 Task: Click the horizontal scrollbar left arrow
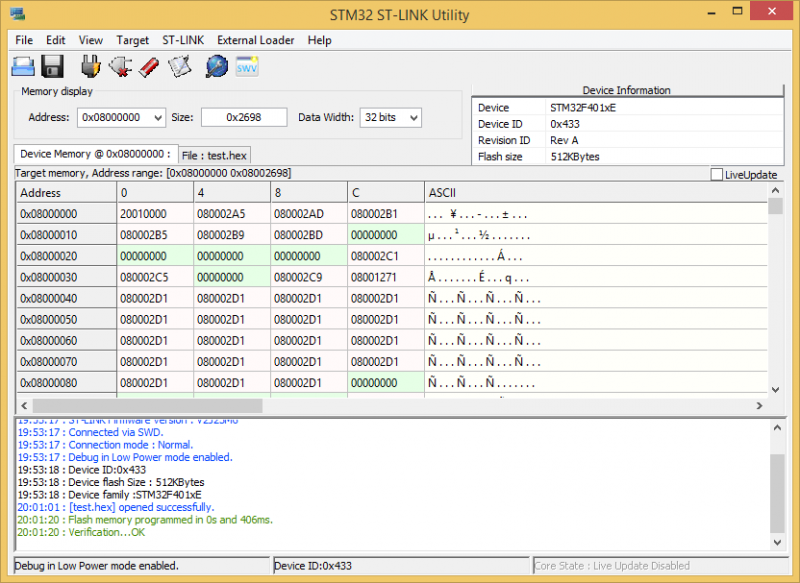point(24,405)
